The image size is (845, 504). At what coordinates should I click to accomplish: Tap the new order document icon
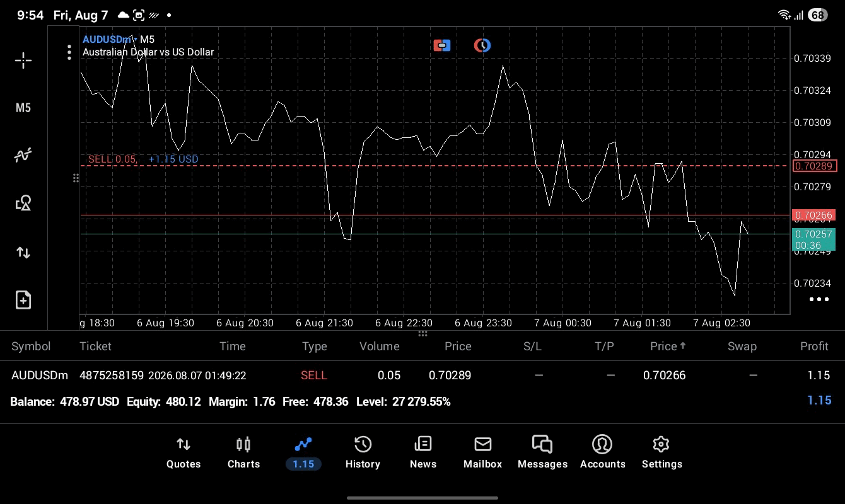coord(23,300)
